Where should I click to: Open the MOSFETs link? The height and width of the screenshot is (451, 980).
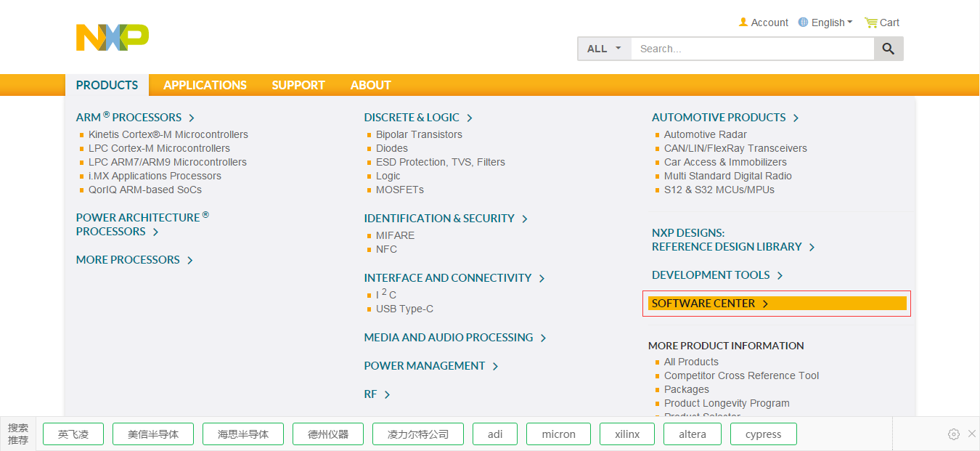400,190
